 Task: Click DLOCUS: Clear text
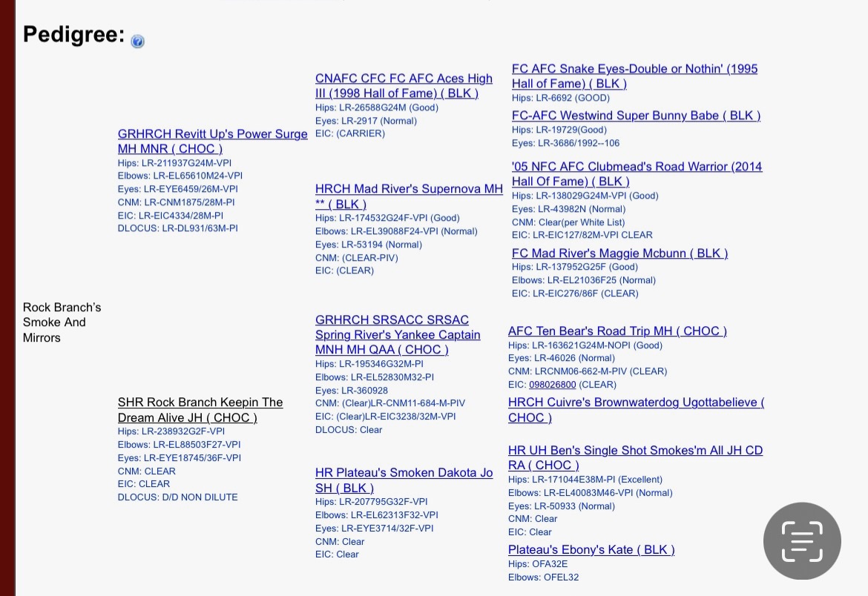349,429
